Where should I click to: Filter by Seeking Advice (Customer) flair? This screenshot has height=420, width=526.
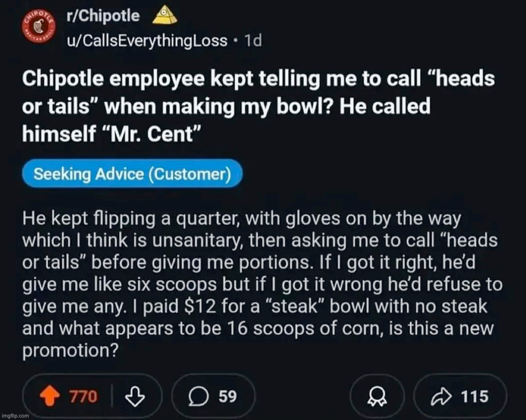(132, 173)
